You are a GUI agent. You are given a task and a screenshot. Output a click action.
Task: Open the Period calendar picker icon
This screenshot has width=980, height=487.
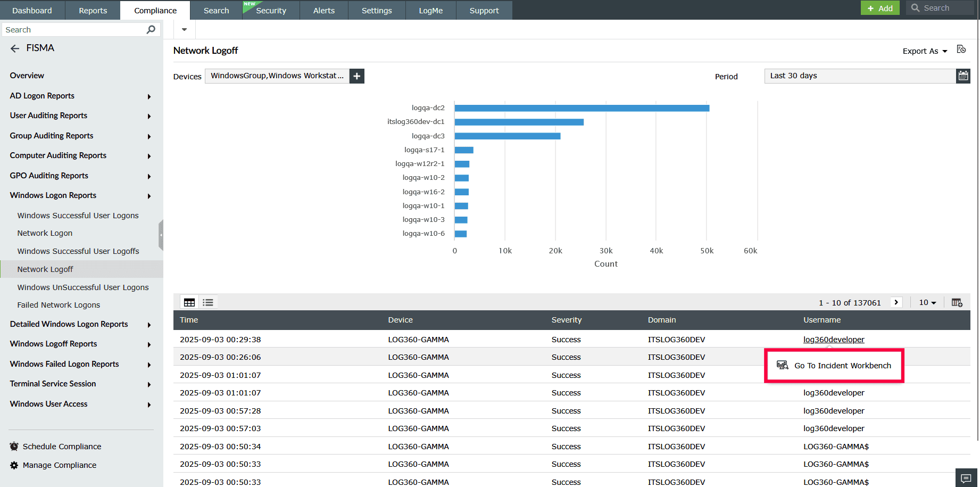tap(963, 76)
